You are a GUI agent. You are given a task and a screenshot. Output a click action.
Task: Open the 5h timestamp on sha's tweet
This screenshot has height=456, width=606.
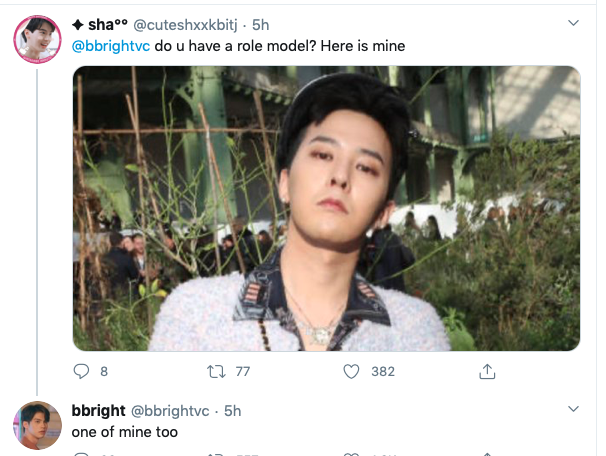click(x=260, y=25)
